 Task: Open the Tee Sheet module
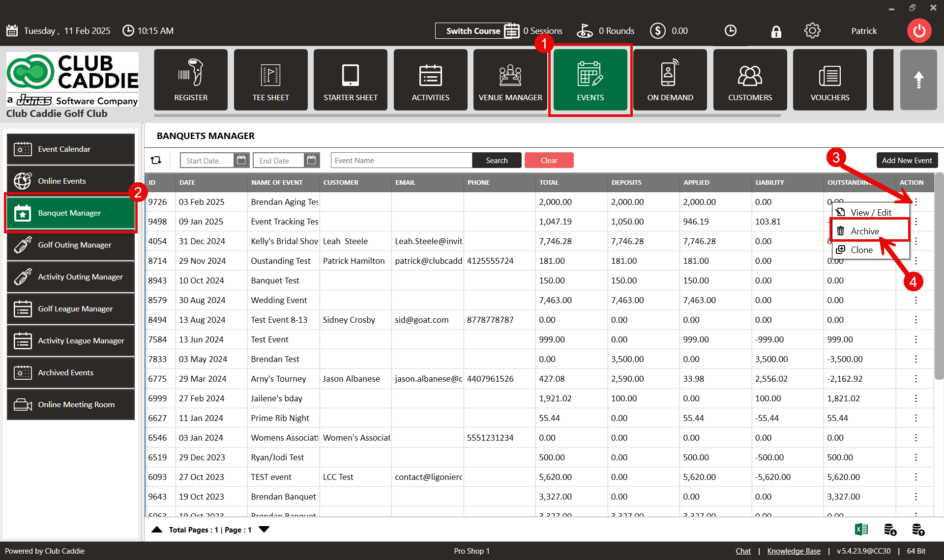[270, 80]
